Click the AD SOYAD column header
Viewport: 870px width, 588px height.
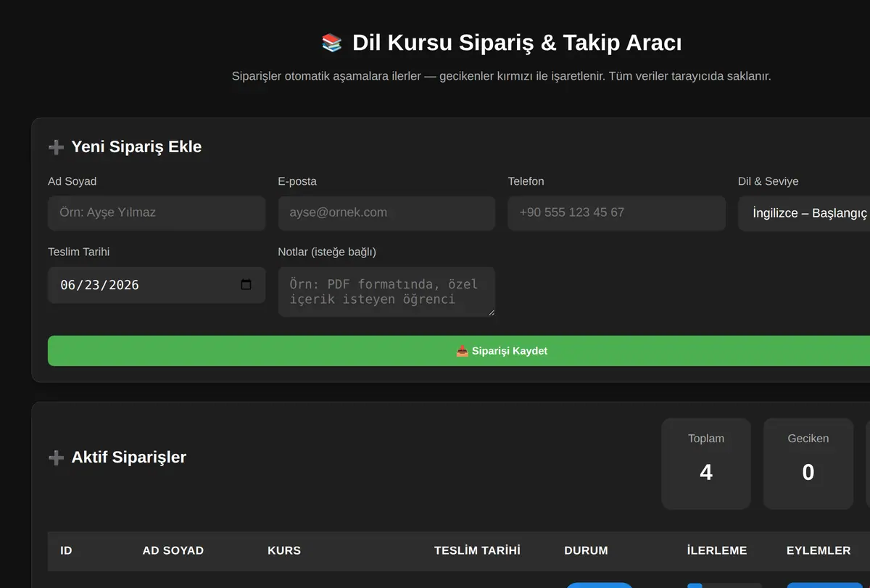(x=173, y=550)
